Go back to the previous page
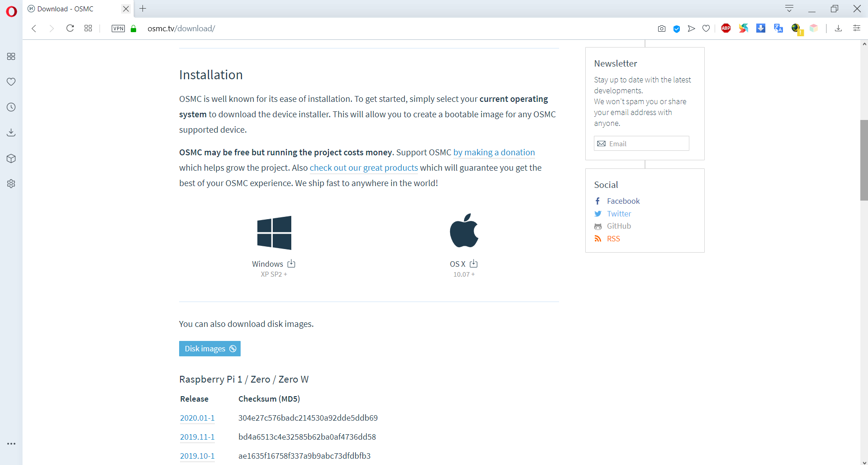Viewport: 868px width, 465px height. [34, 29]
